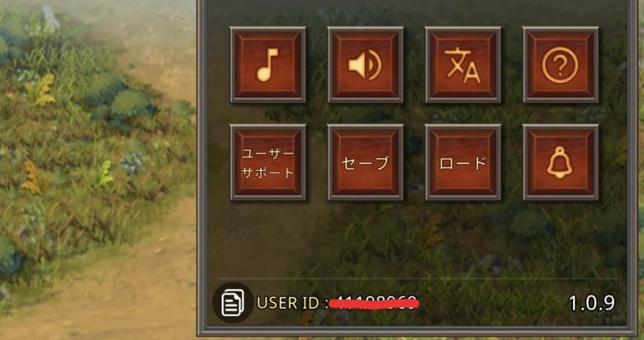Open the ユーザーサポート button
The height and width of the screenshot is (340, 644).
pos(268,163)
